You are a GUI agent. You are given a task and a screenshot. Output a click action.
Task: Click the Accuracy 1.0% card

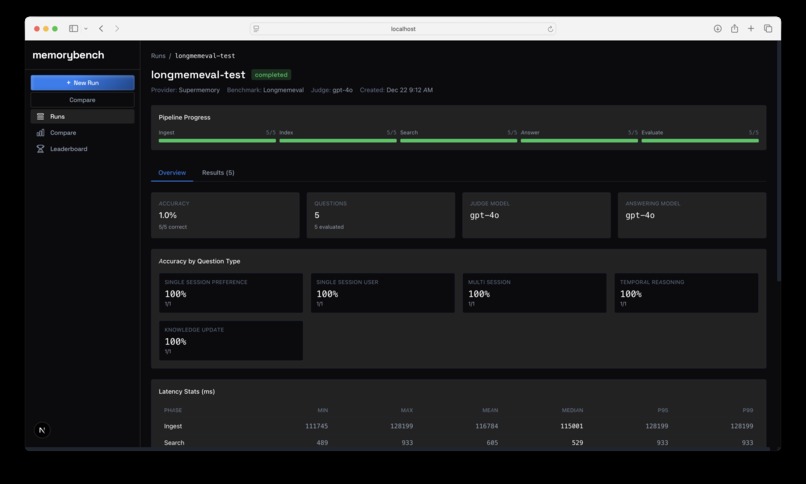coord(225,215)
